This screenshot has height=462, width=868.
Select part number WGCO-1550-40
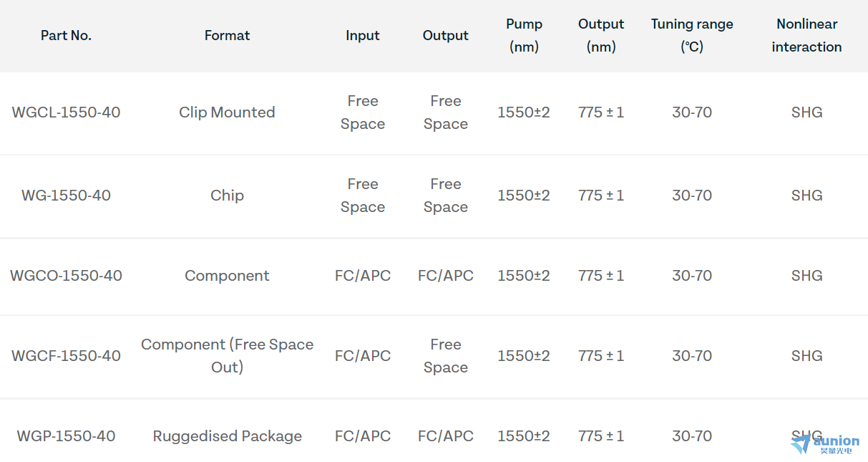pos(66,276)
